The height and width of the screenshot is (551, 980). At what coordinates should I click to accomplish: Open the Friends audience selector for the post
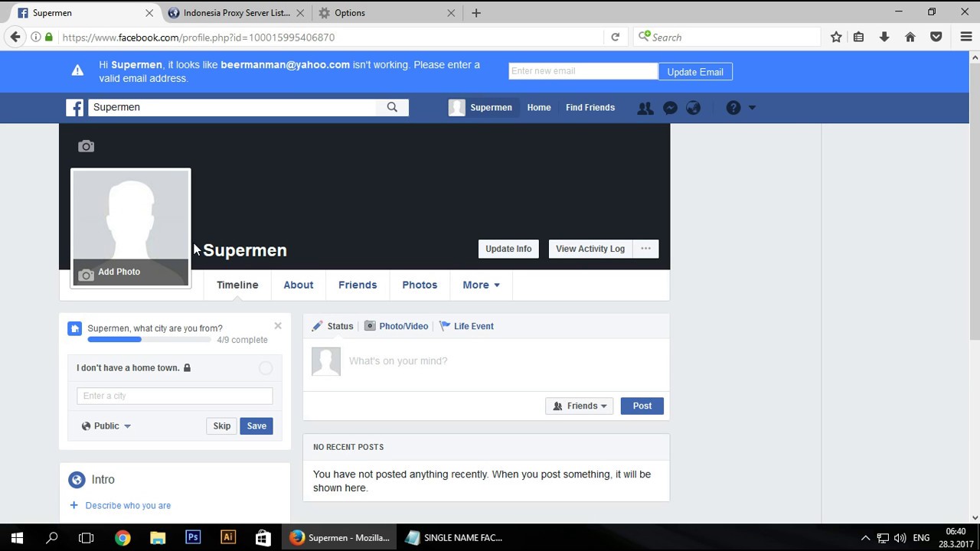pos(580,406)
